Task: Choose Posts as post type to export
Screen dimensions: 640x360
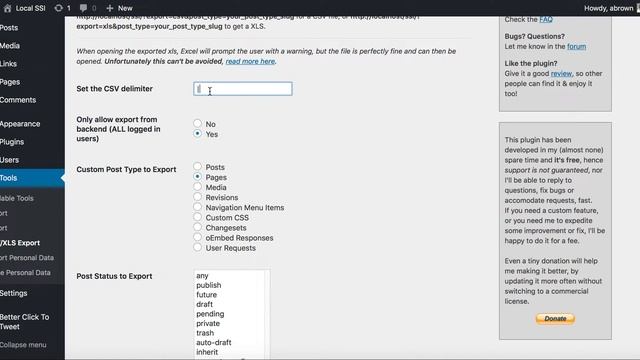Action: click(198, 167)
